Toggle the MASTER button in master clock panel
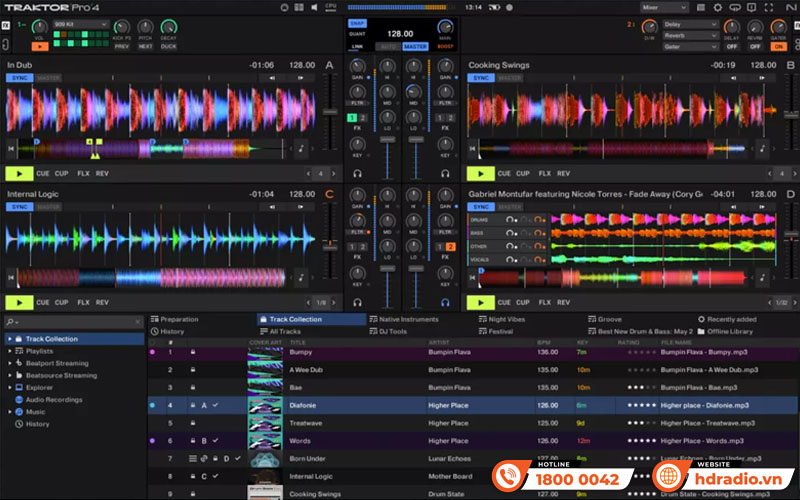 click(415, 46)
